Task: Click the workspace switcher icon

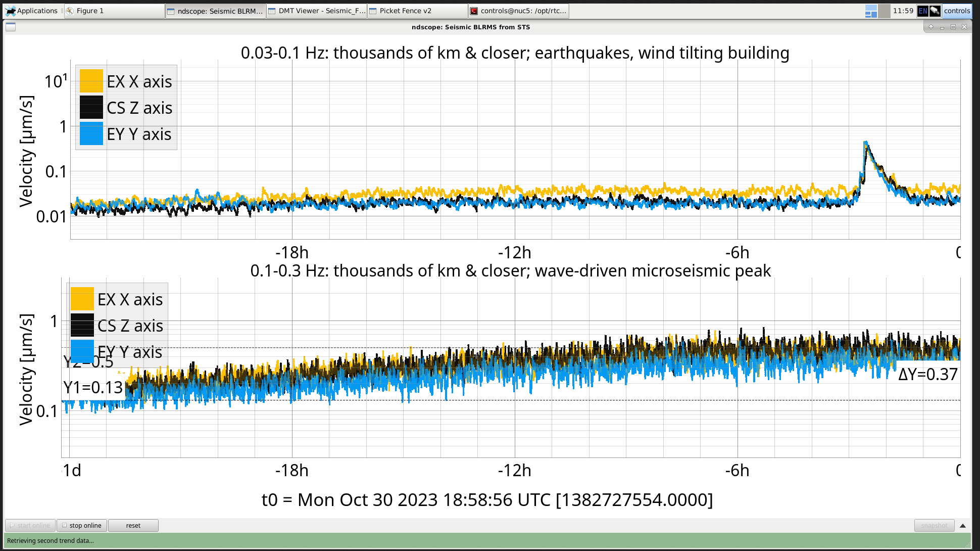Action: coord(871,11)
